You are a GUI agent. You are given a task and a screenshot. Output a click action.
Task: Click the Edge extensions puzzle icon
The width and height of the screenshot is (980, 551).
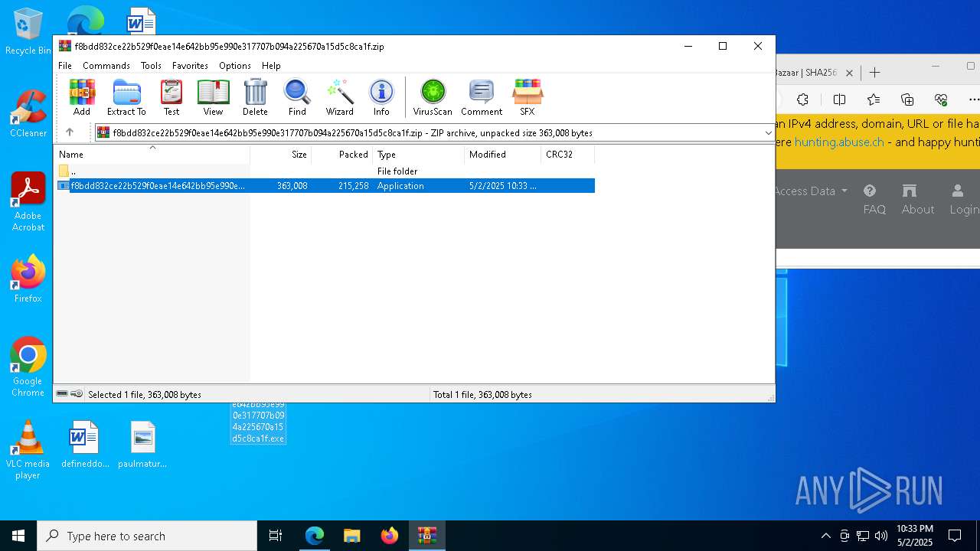[x=802, y=99]
